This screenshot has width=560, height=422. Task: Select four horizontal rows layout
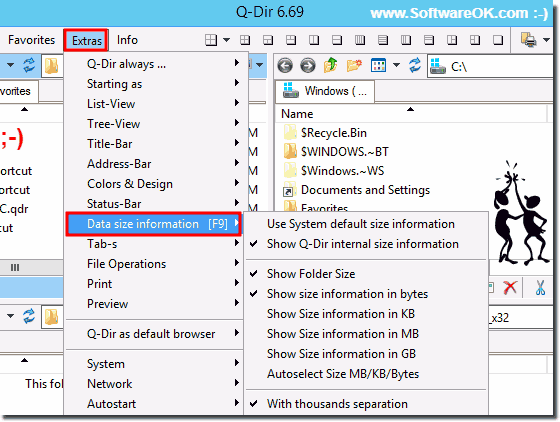pyautogui.click(x=383, y=40)
